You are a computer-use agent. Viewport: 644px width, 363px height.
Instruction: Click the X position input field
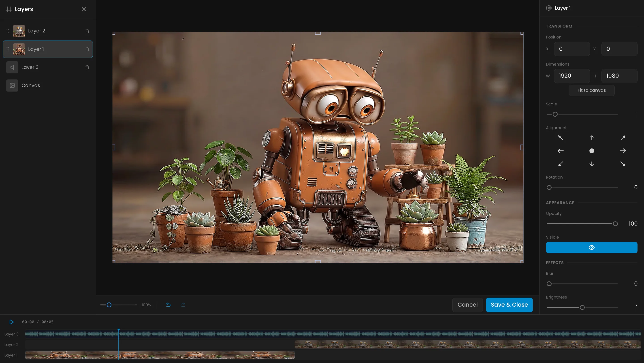(x=572, y=49)
